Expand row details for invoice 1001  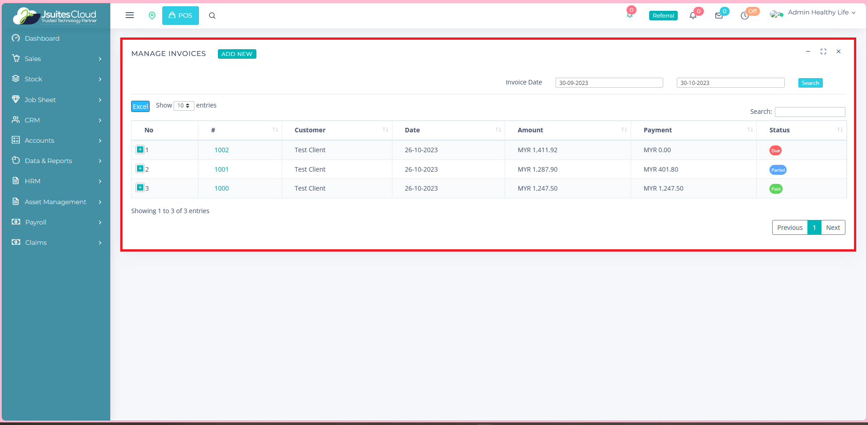pyautogui.click(x=140, y=169)
